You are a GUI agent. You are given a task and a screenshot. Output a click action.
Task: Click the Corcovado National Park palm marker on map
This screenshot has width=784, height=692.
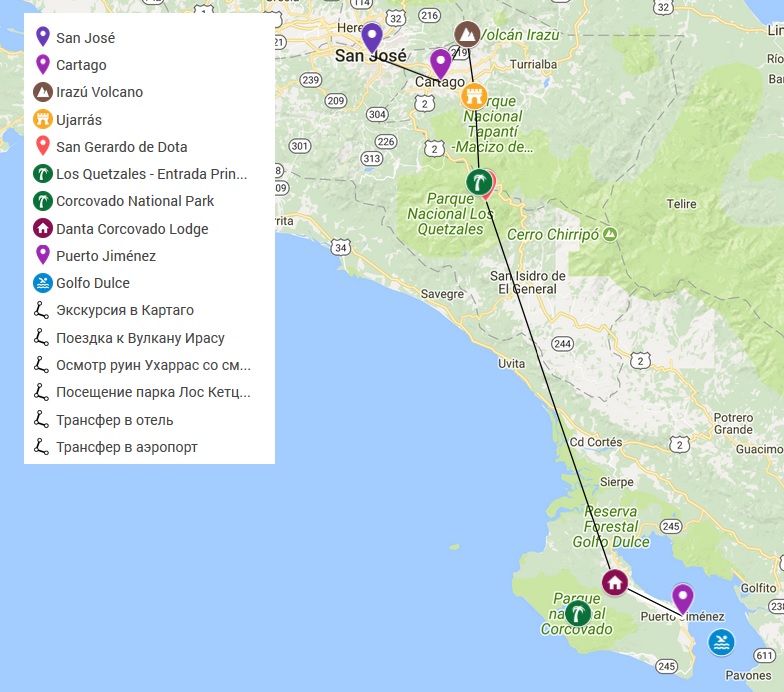tap(578, 612)
